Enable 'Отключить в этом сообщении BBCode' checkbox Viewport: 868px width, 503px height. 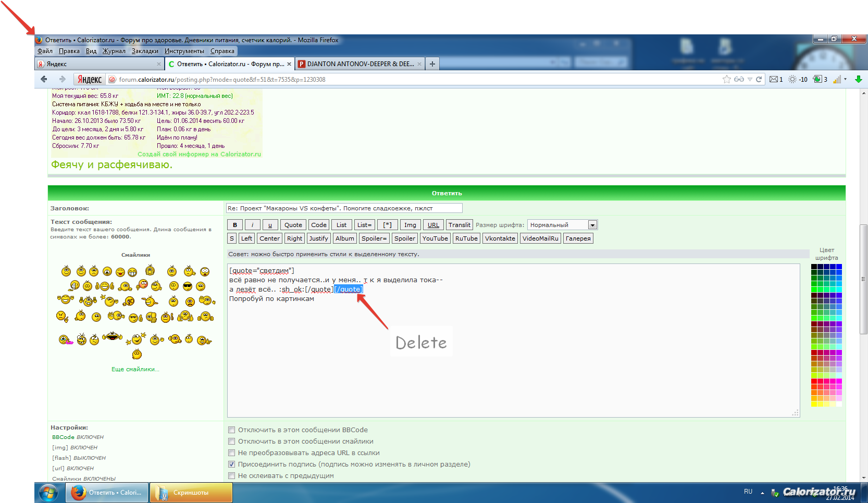(x=232, y=430)
